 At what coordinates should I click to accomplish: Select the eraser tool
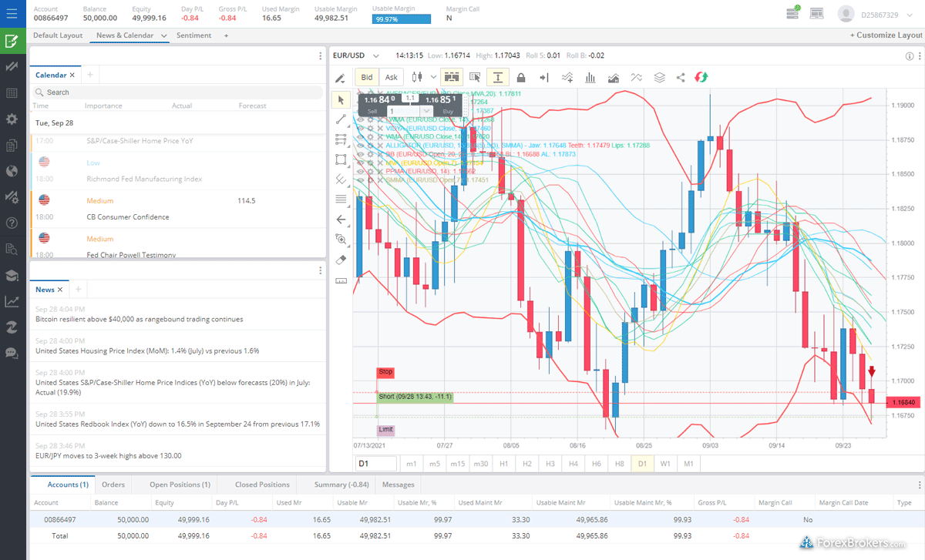click(341, 260)
